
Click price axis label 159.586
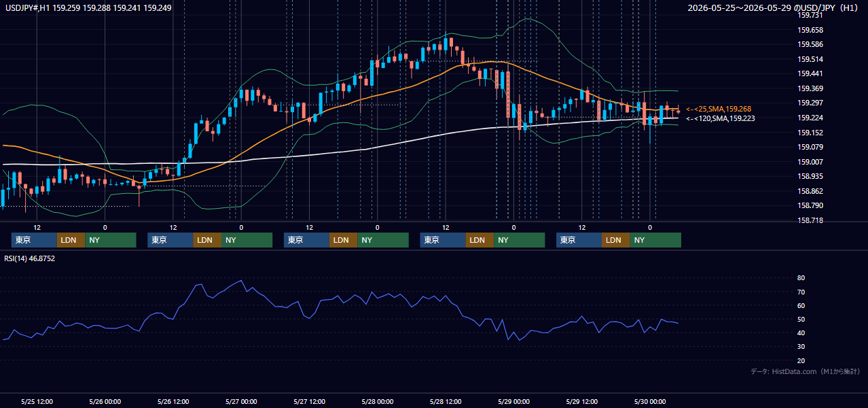pos(810,44)
